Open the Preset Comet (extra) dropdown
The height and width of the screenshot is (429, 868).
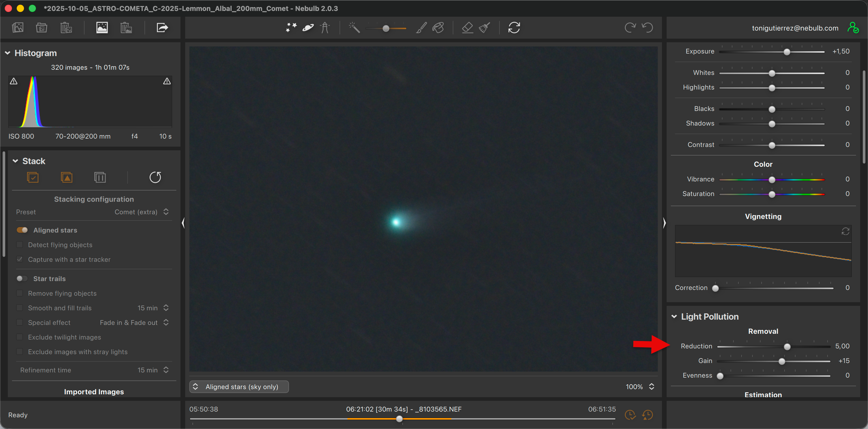(x=142, y=212)
